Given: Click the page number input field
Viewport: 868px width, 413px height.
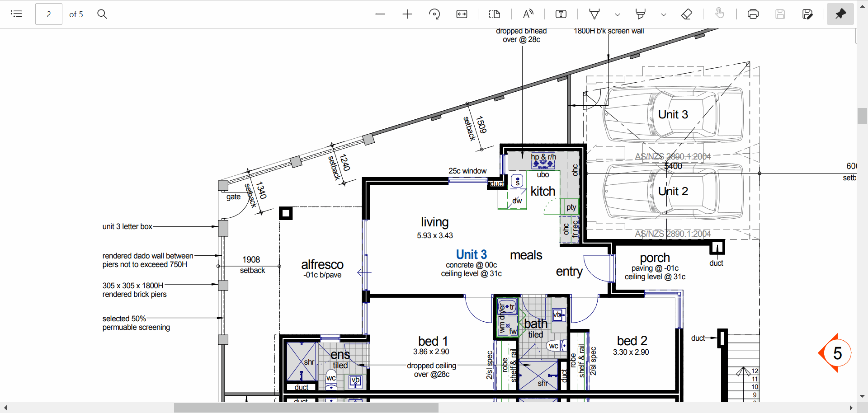Looking at the screenshot, I should click(x=49, y=14).
